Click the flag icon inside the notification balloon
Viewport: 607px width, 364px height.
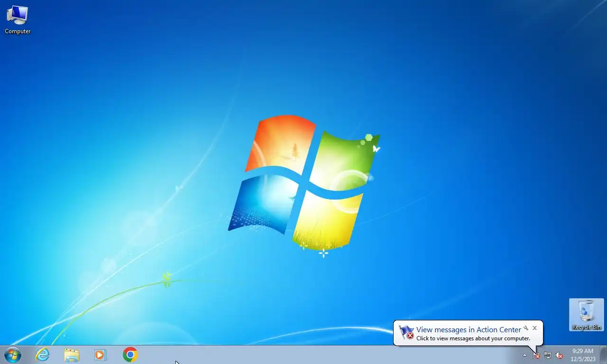point(406,332)
